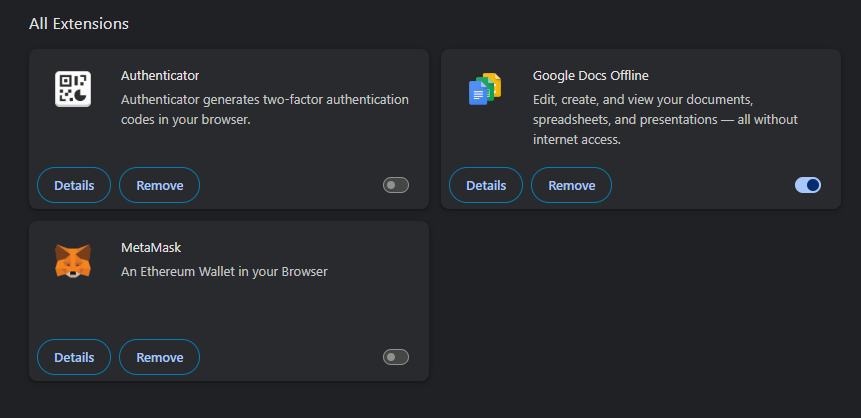Enable the Authenticator extension toggle
The height and width of the screenshot is (418, 861).
tap(396, 185)
